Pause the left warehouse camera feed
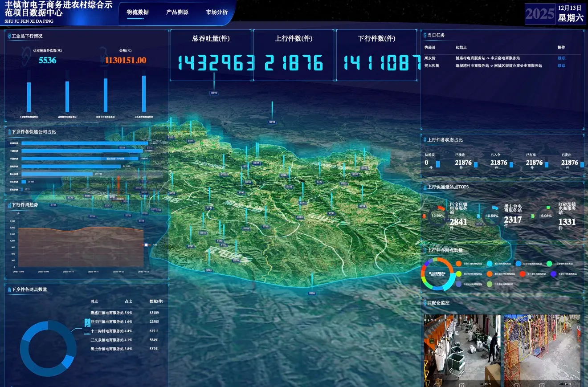Image resolution: width=588 pixels, height=387 pixels. point(437,384)
